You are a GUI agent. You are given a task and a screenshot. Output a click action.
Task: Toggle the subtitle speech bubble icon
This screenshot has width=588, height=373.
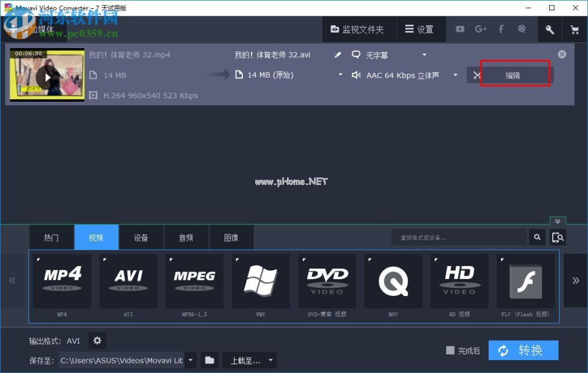coord(356,54)
